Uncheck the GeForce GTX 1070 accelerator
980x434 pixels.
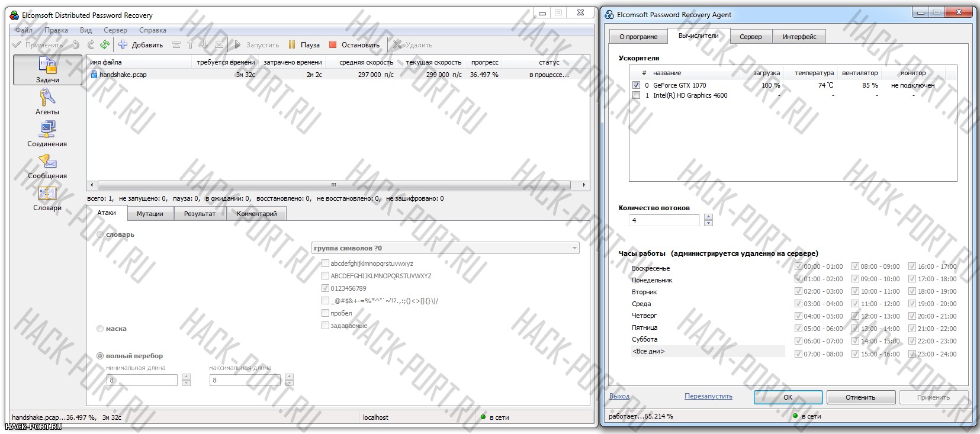pyautogui.click(x=636, y=85)
